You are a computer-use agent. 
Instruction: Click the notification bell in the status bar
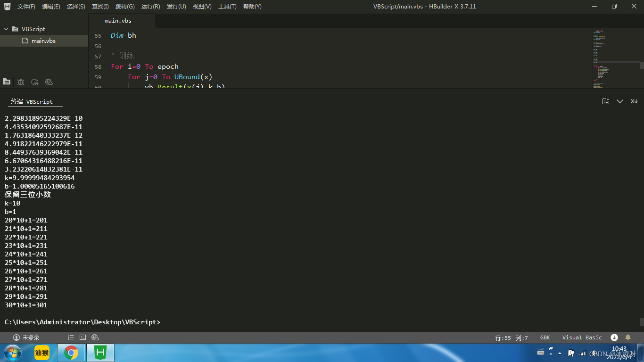coord(628,337)
